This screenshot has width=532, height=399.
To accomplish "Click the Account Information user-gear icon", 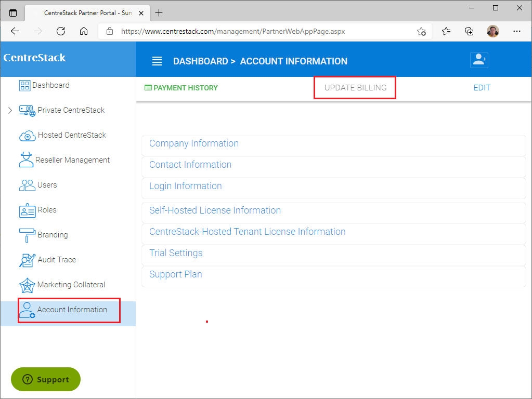I will click(x=27, y=310).
